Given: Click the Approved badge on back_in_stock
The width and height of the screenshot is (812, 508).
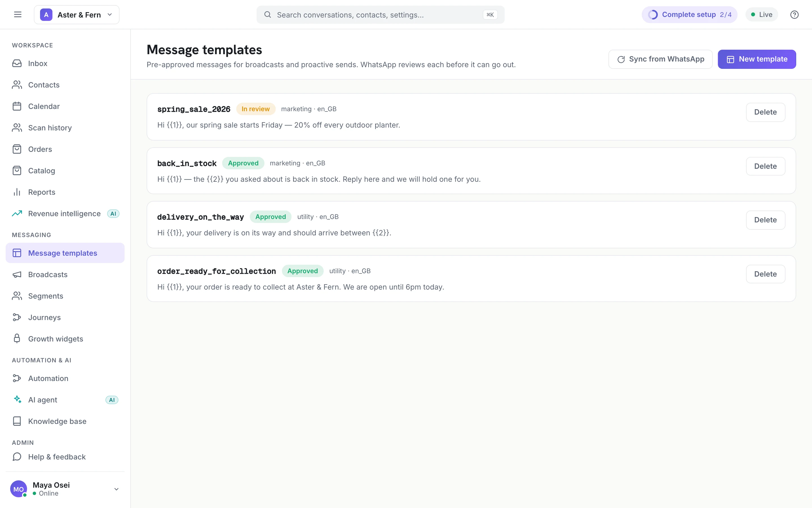Looking at the screenshot, I should (x=243, y=163).
